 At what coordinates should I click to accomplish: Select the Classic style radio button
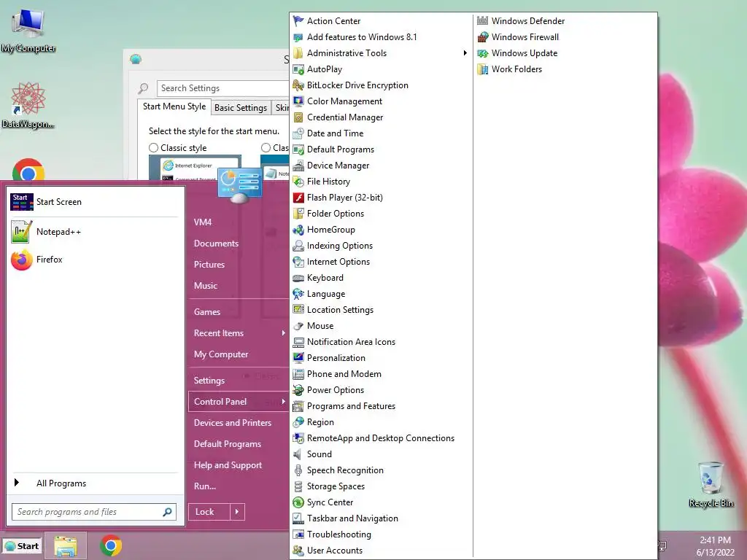click(x=153, y=148)
